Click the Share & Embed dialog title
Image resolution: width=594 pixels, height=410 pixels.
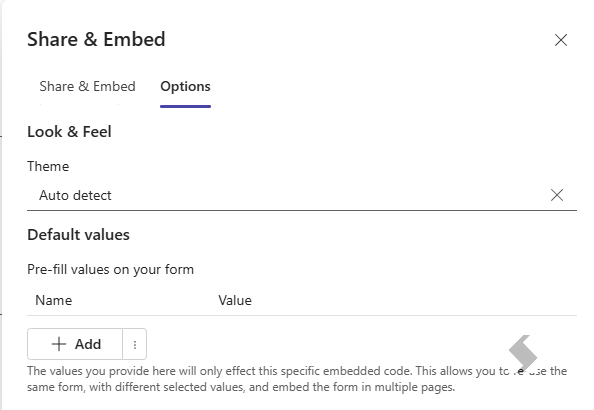tap(96, 39)
